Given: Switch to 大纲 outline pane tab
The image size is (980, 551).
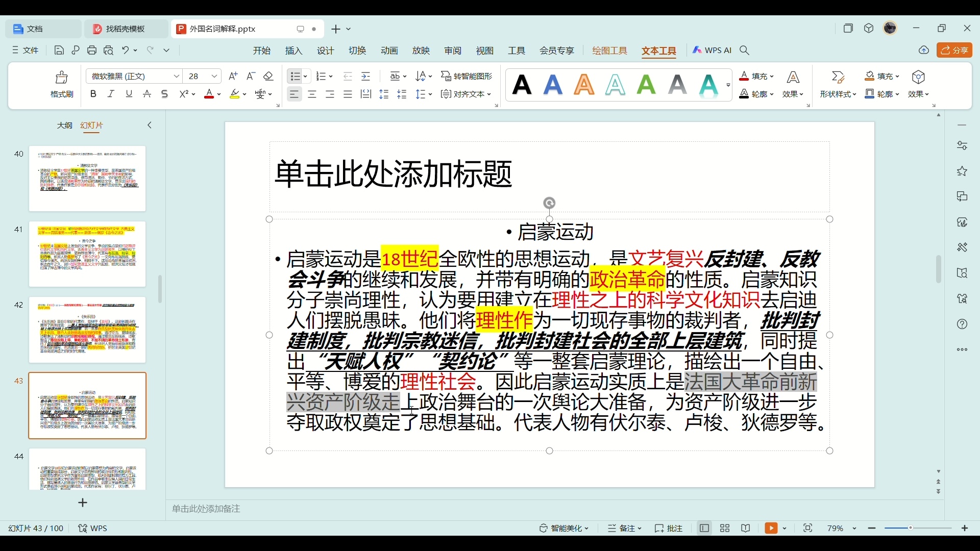Looking at the screenshot, I should (64, 126).
